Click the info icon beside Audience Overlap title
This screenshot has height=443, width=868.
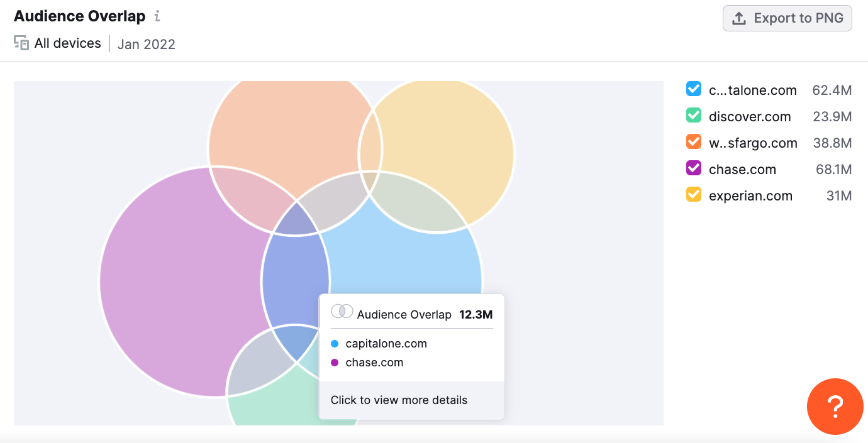coord(157,16)
